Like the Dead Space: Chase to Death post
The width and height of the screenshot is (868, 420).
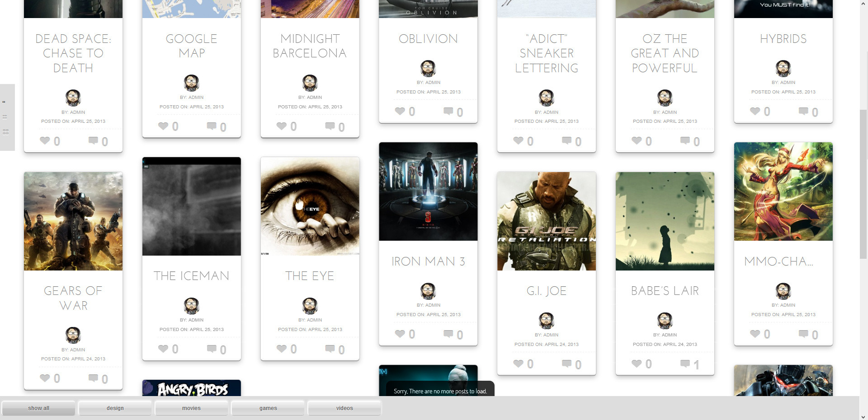(x=45, y=140)
